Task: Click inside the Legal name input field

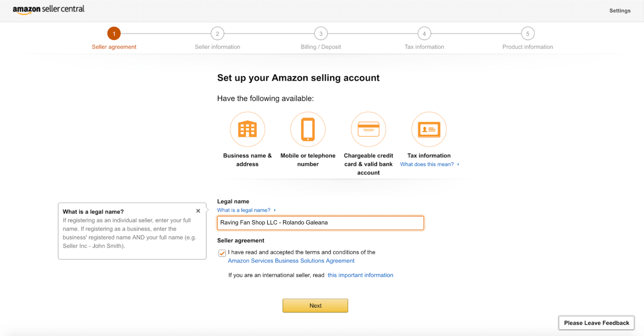Action: (320, 222)
